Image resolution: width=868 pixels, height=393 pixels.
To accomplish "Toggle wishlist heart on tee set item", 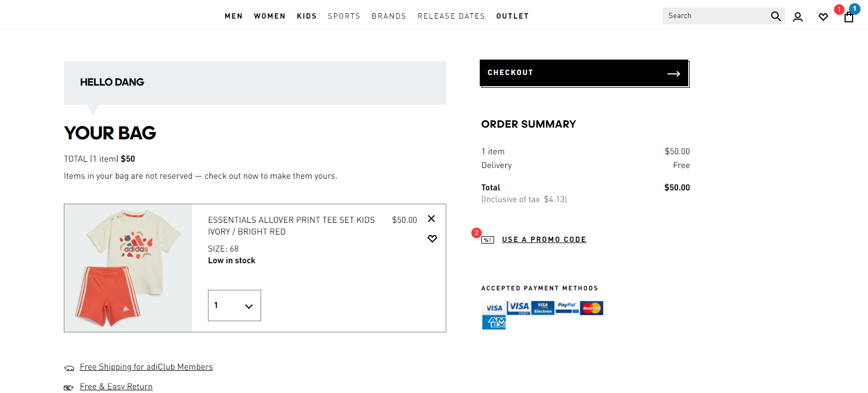I will pos(432,238).
